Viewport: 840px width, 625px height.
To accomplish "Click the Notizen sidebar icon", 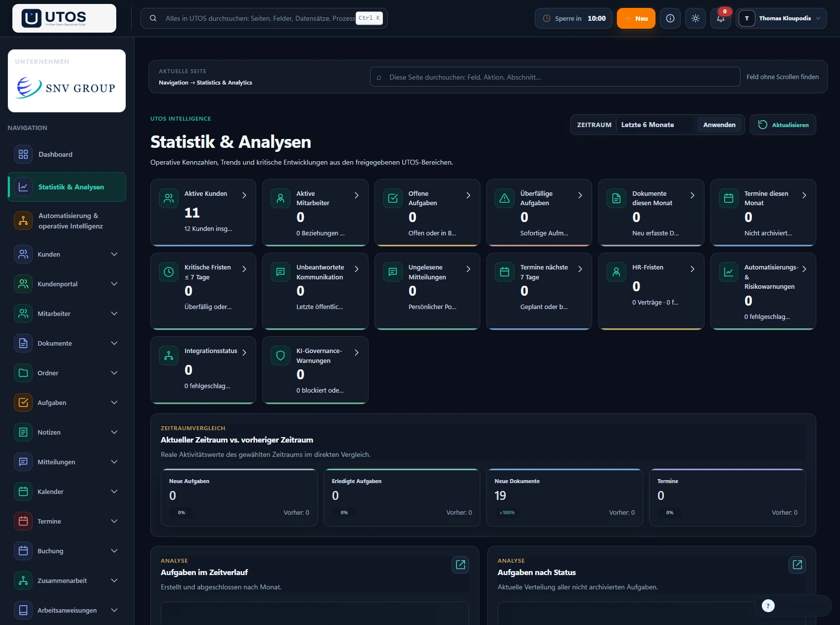I will 23,432.
